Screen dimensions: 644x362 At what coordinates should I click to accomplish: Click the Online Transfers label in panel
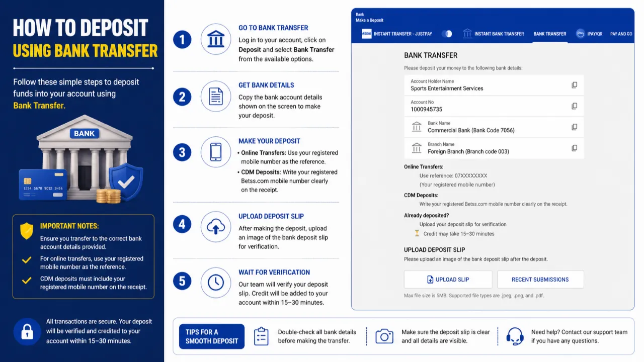(424, 166)
